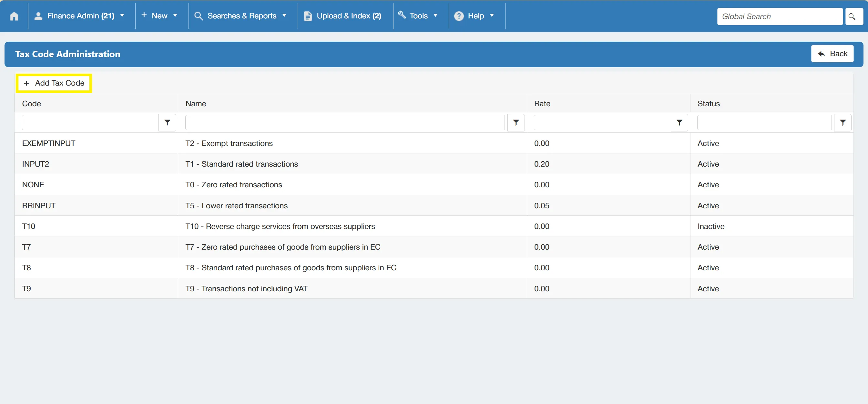
Task: Click the global search magnifier button
Action: click(854, 16)
